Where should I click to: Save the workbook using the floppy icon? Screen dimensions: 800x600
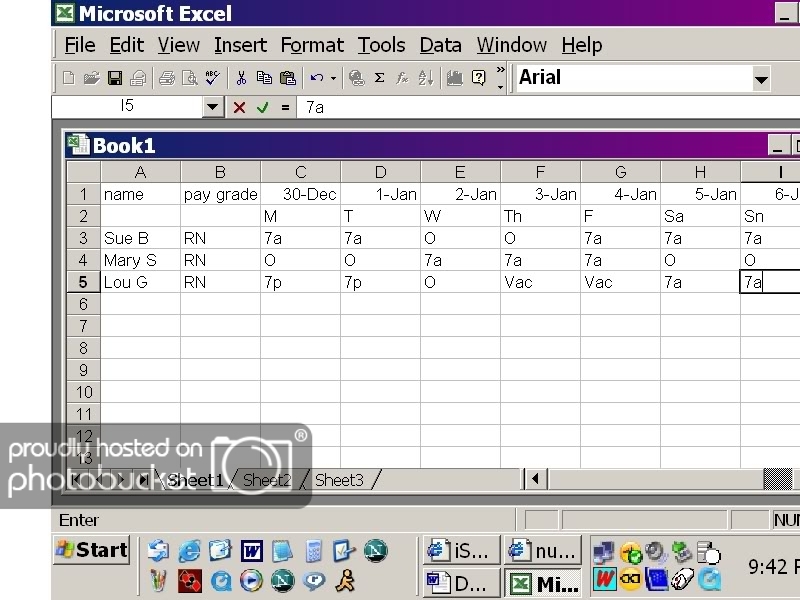[x=115, y=78]
